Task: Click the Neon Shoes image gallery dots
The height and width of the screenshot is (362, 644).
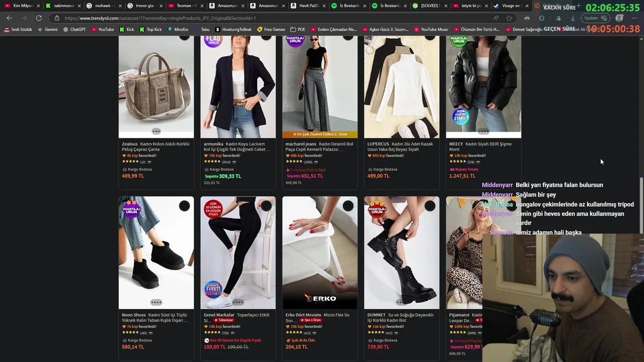Action: (156, 302)
